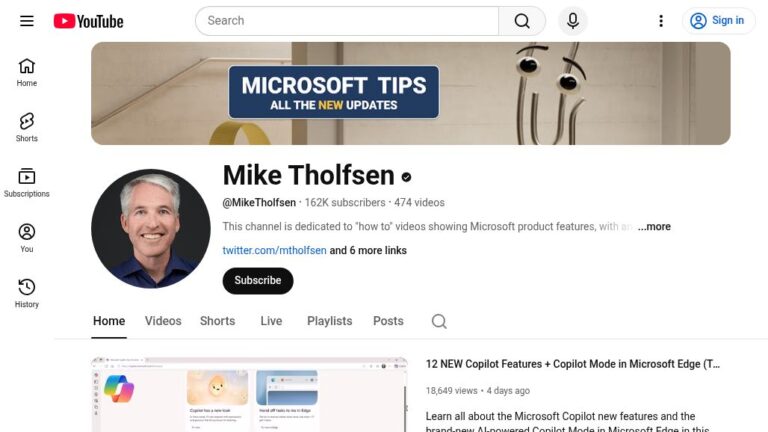Click the Sign in button
This screenshot has width=768, height=432.
(719, 21)
